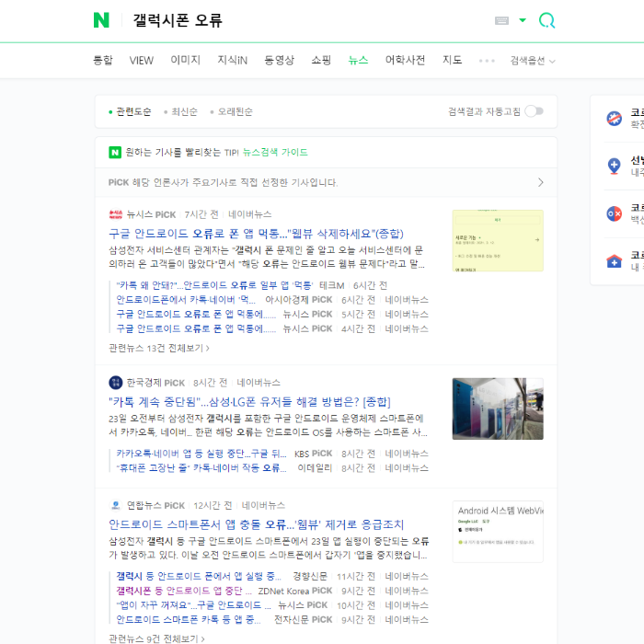Click the 연합뉴스 press logo icon
This screenshot has width=644, height=644.
(x=115, y=505)
